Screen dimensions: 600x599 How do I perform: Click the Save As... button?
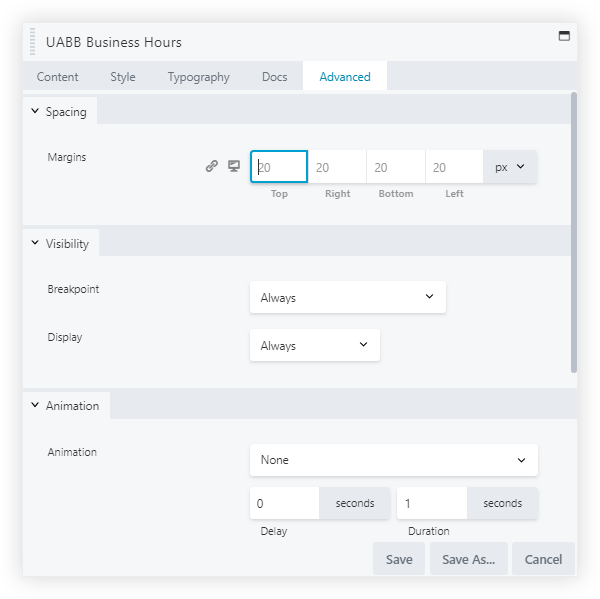click(469, 560)
